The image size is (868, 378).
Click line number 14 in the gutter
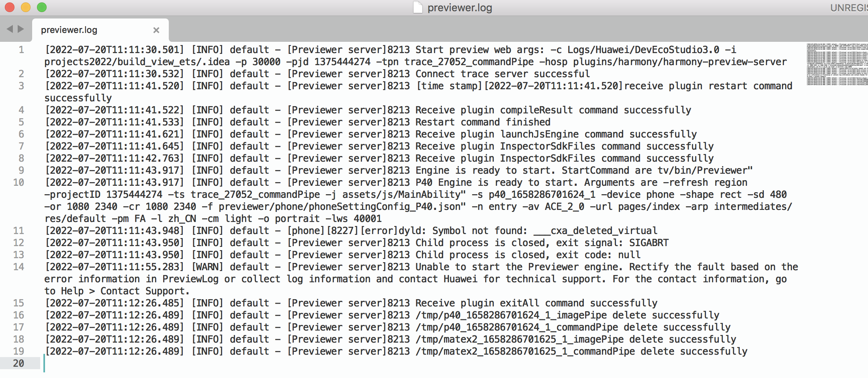(18, 267)
